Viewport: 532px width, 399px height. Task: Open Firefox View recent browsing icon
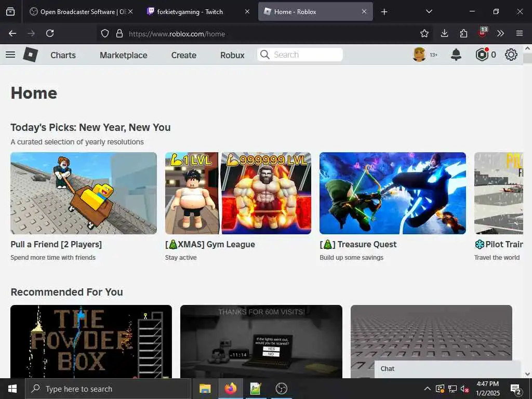(10, 11)
